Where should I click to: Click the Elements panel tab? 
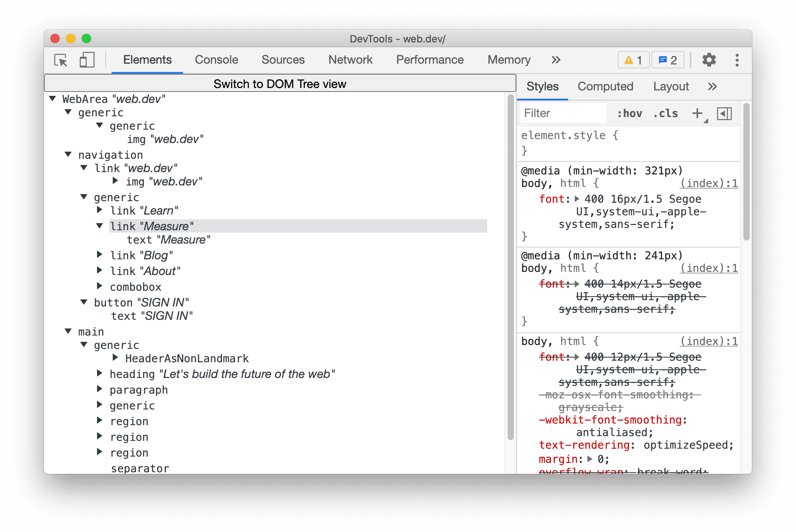click(x=147, y=59)
